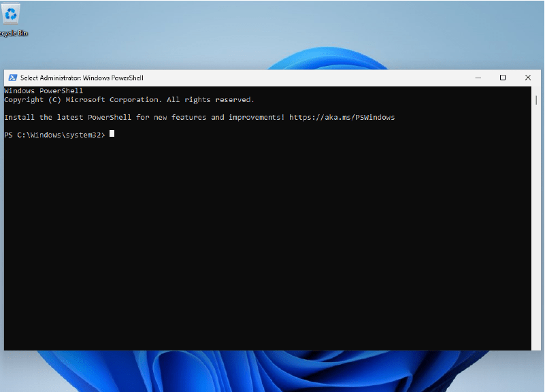This screenshot has width=545, height=392.
Task: Click the Windows PowerShell banner text line
Action: coord(43,90)
